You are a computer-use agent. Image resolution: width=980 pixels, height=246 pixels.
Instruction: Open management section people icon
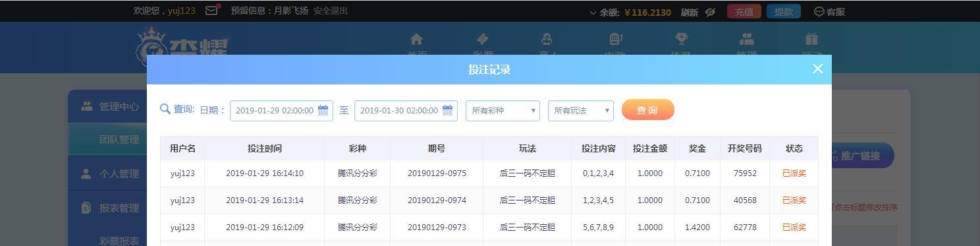click(x=746, y=40)
